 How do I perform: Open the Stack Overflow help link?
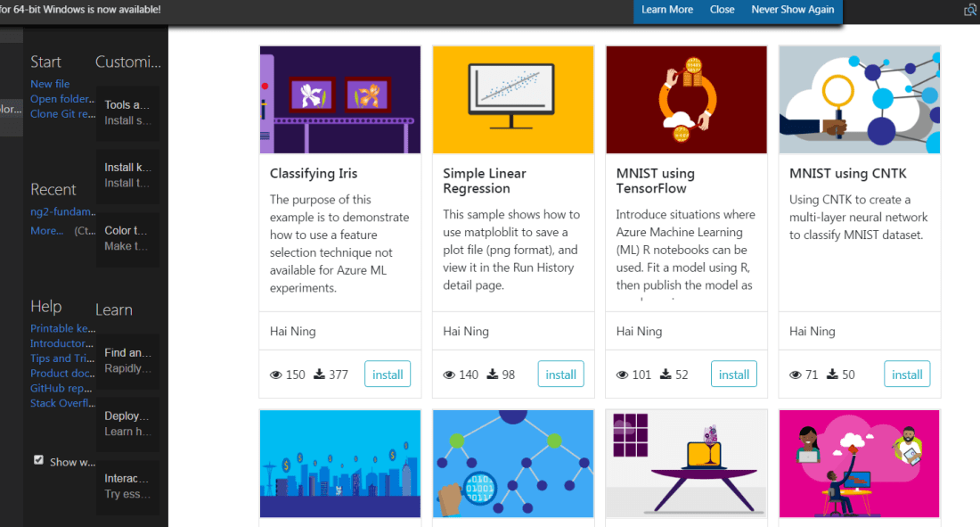click(x=61, y=403)
